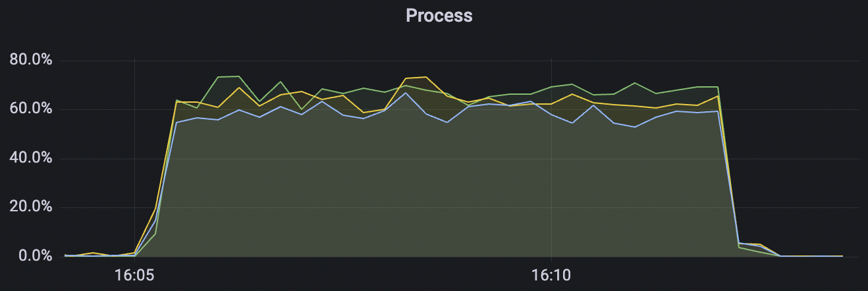Image resolution: width=868 pixels, height=291 pixels.
Task: Click the flat line's far right end
Action: 842,256
